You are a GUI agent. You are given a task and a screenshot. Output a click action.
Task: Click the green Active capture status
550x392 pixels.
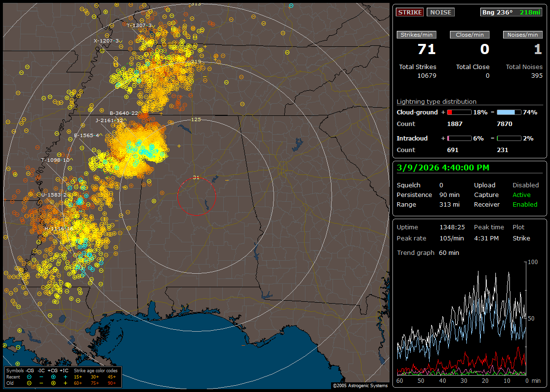(x=521, y=195)
